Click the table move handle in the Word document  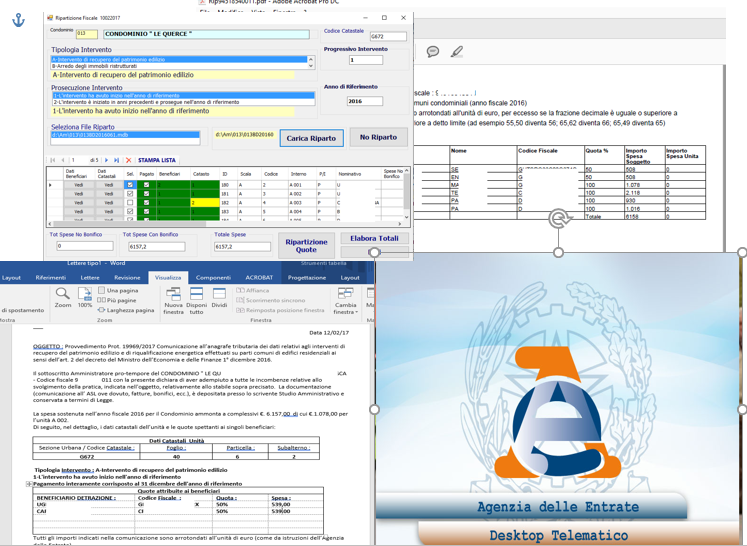[29, 484]
